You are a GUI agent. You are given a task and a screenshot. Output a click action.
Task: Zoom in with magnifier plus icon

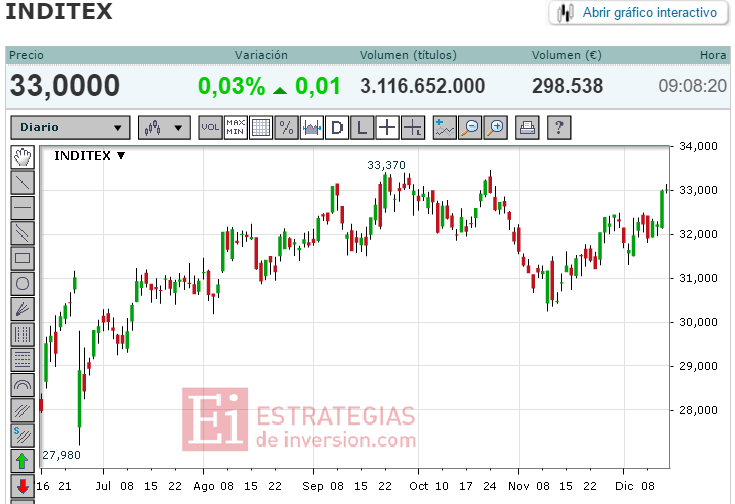[495, 128]
